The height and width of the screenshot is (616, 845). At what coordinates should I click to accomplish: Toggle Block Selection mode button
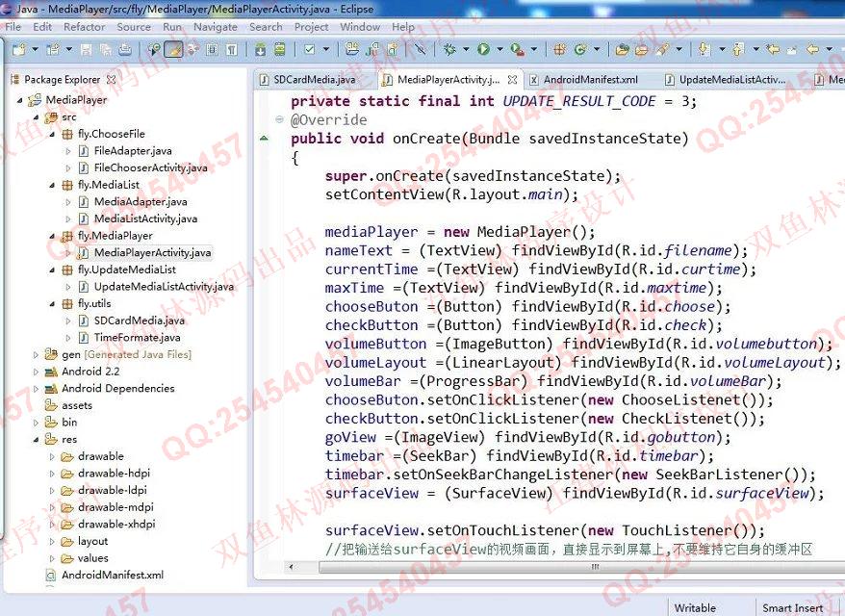point(213,50)
